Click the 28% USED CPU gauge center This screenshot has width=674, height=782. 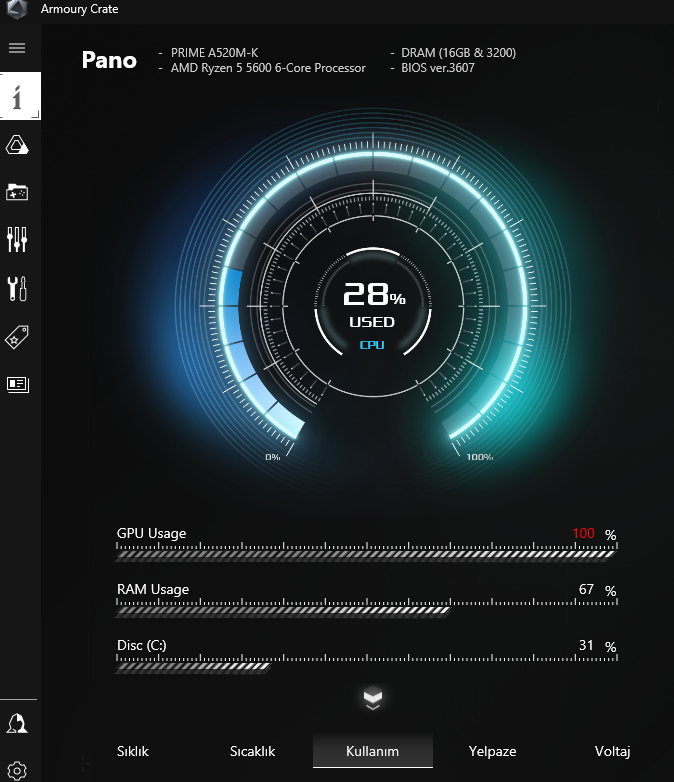coord(373,305)
